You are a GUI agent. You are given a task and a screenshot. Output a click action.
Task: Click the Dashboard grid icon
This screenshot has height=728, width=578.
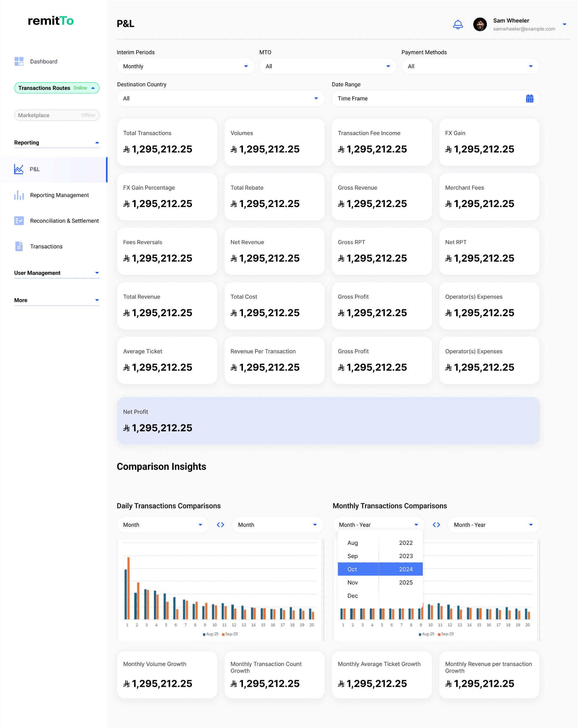coord(19,61)
